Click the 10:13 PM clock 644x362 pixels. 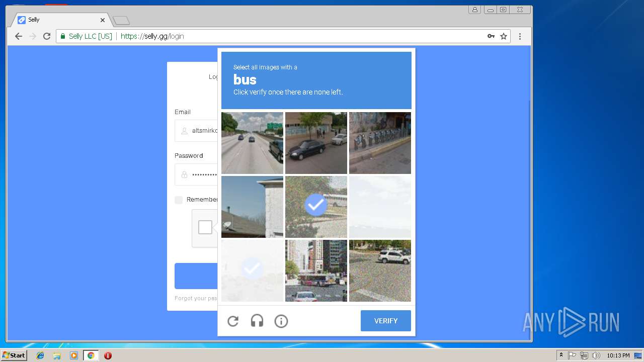pyautogui.click(x=618, y=355)
